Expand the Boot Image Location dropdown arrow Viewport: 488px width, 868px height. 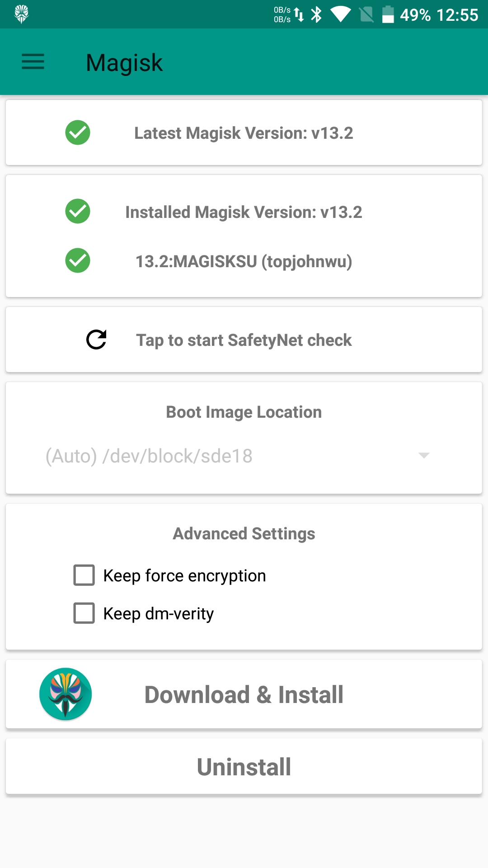click(424, 455)
